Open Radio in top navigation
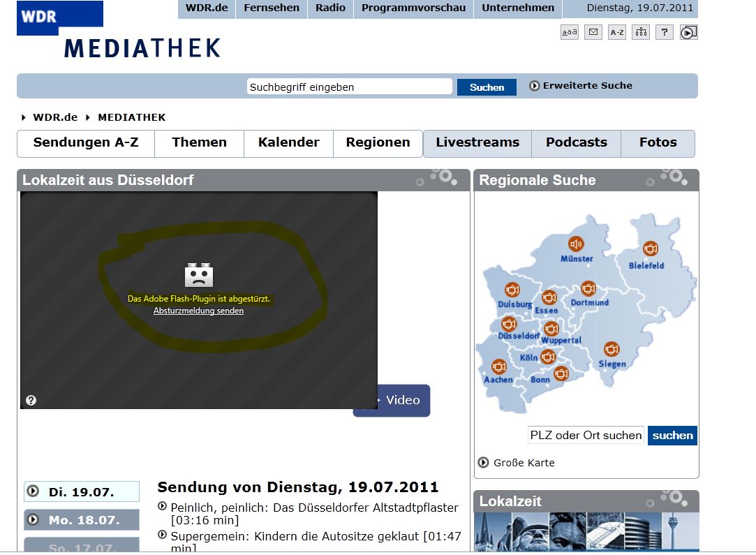 [x=330, y=8]
